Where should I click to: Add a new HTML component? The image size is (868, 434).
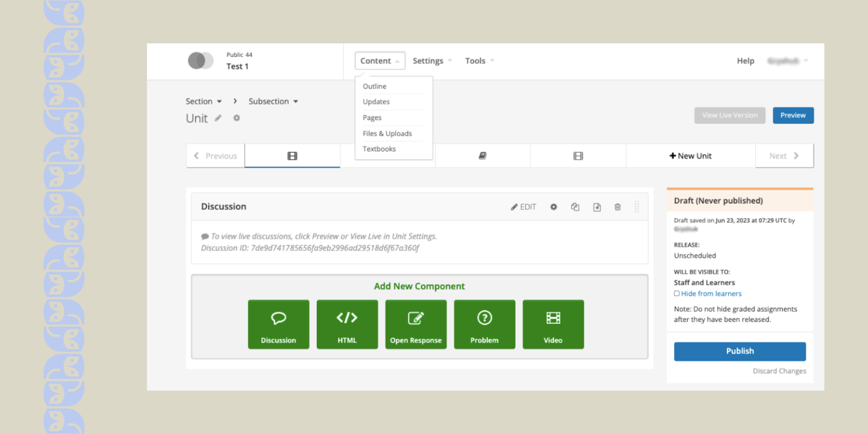347,324
